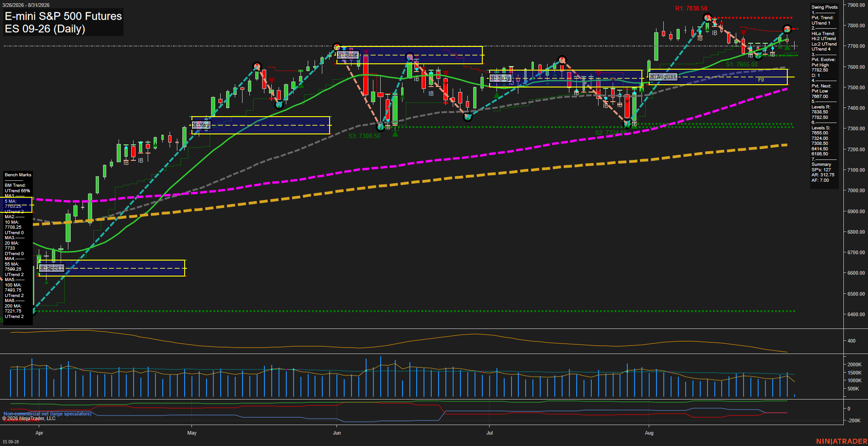Click the Jun month label on time axis
The height and width of the screenshot is (446, 868).
pos(337,433)
